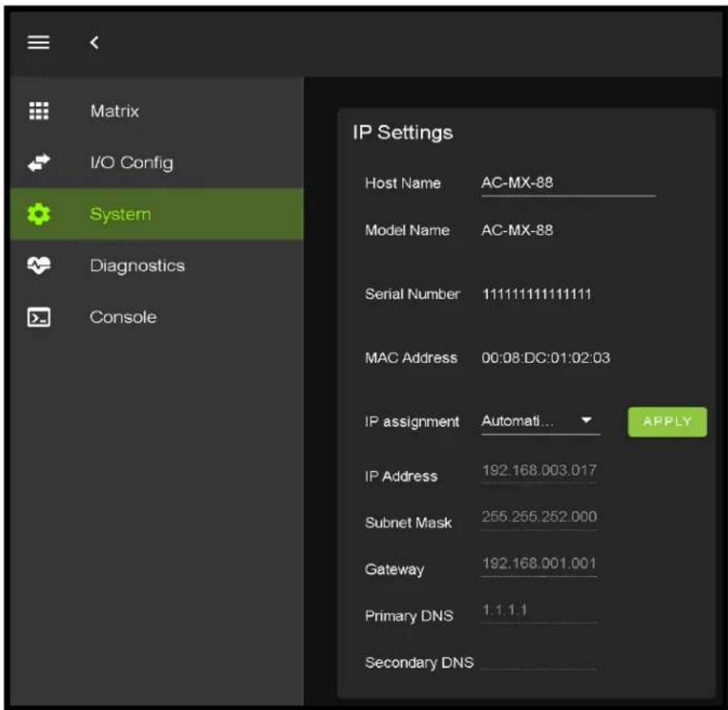Click the System gear icon

coord(39,214)
